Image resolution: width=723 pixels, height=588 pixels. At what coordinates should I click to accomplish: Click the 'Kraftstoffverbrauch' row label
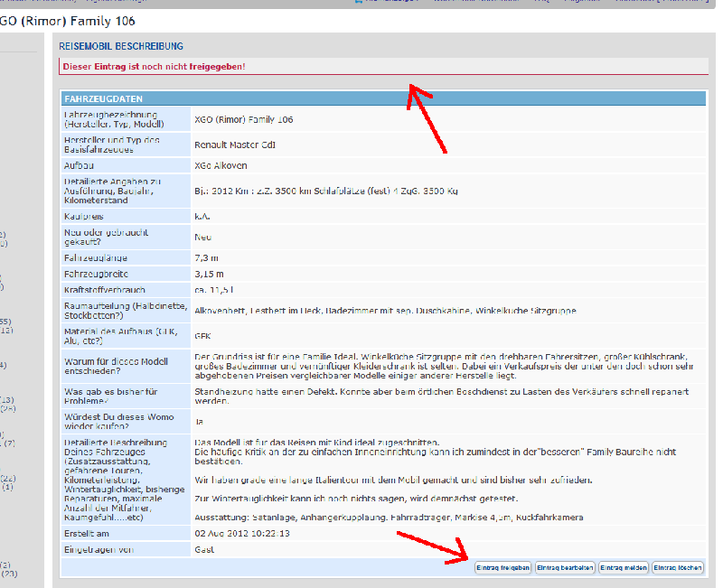(105, 290)
